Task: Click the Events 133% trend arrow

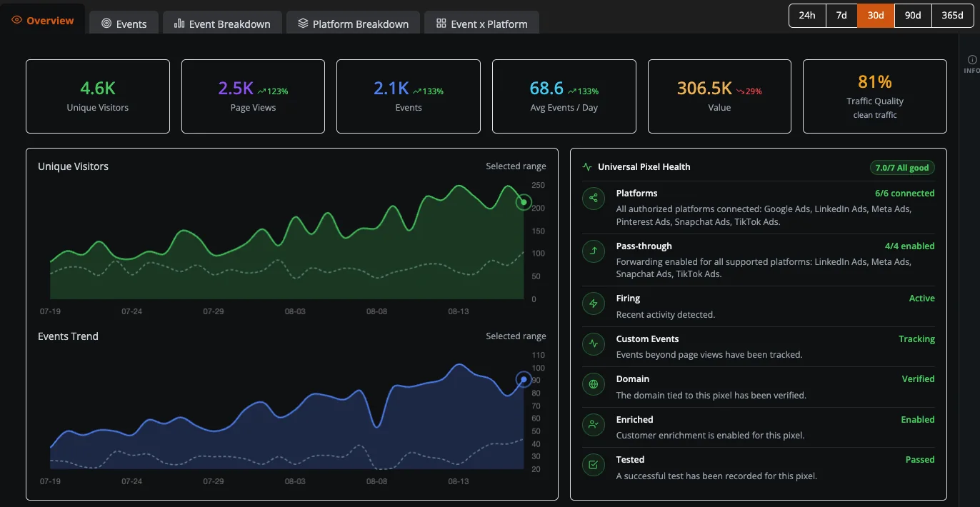Action: click(x=416, y=91)
